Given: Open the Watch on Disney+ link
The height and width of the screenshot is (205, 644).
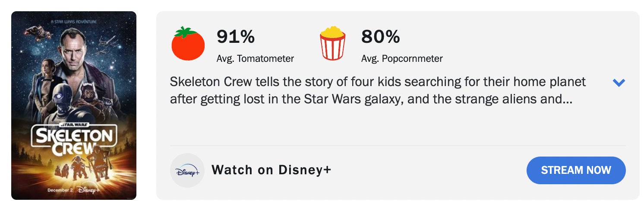Looking at the screenshot, I should [x=271, y=170].
